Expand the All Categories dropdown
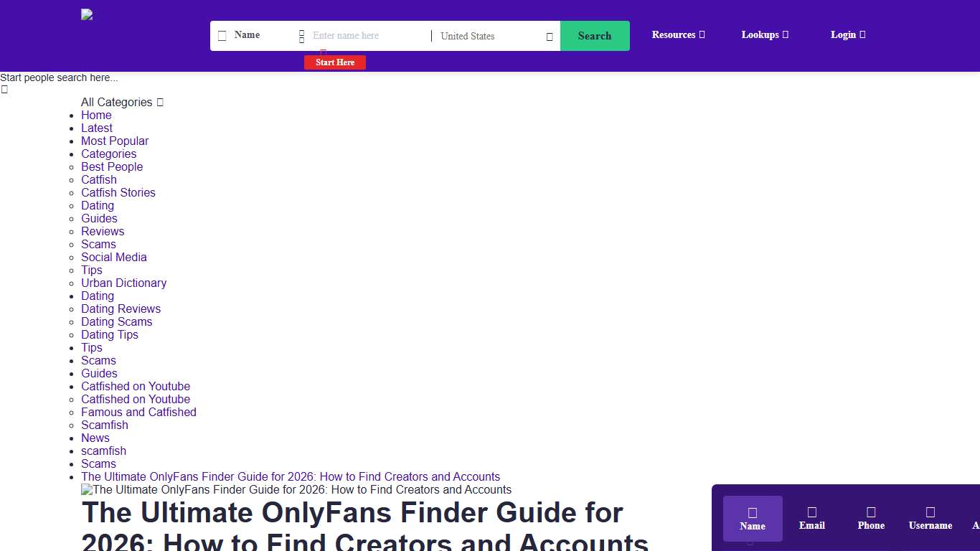Viewport: 980px width, 551px height. coord(122,102)
